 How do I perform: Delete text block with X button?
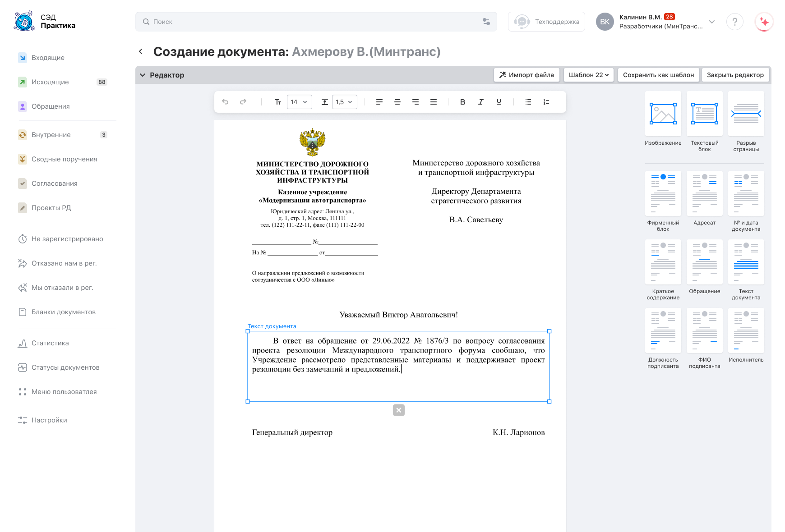click(x=399, y=410)
